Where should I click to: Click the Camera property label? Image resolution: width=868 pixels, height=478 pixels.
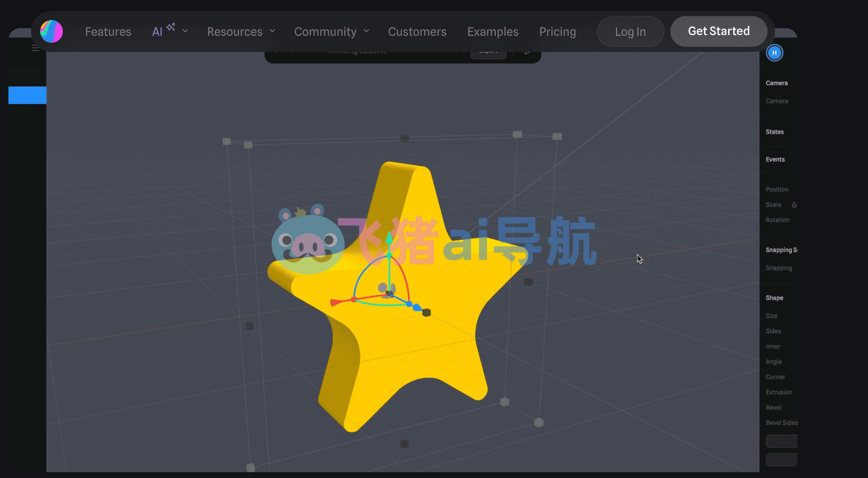point(777,101)
